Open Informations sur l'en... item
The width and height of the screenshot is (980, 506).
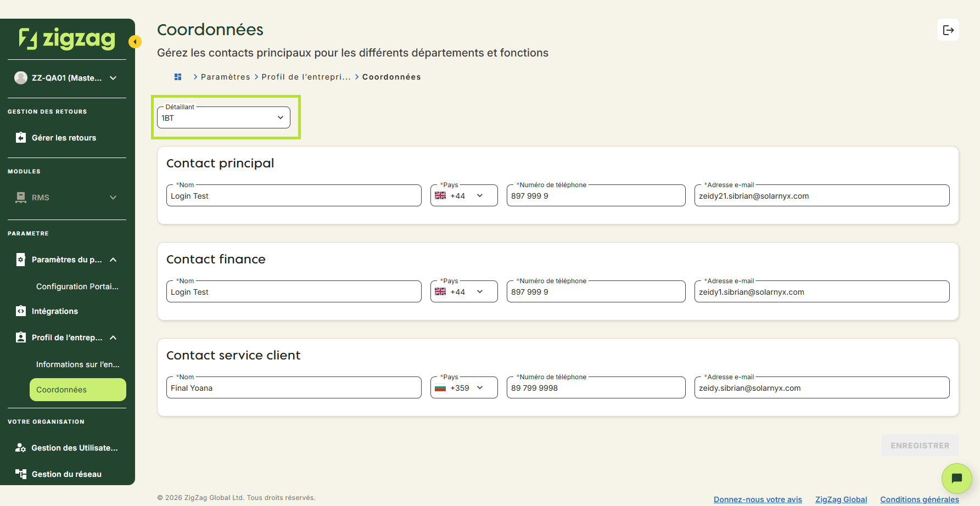(x=78, y=364)
